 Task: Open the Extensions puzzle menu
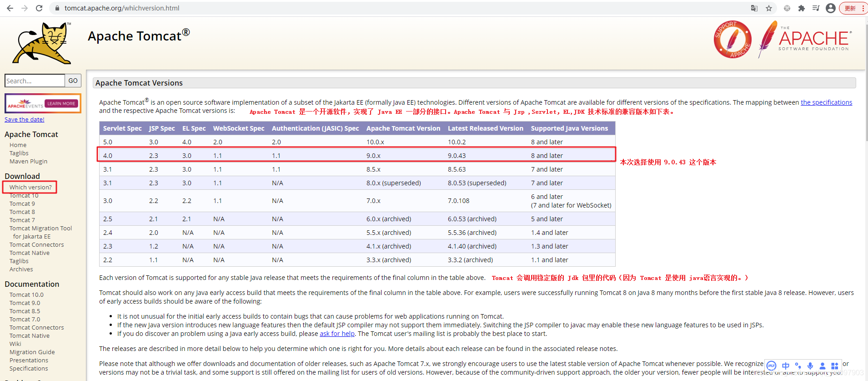[802, 8]
